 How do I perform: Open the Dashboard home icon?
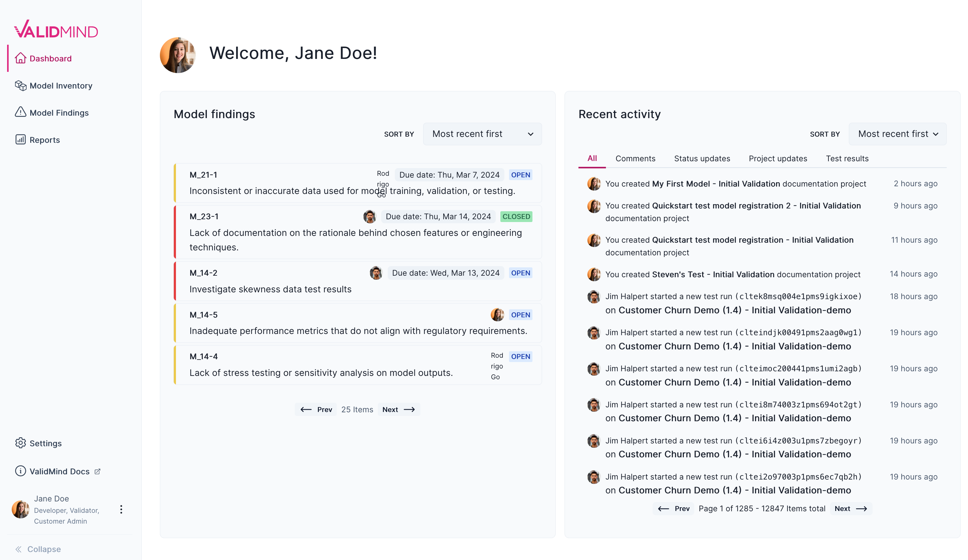21,58
